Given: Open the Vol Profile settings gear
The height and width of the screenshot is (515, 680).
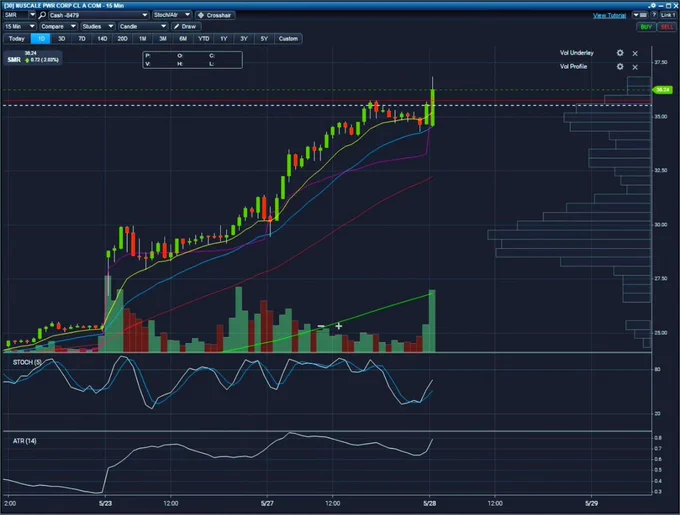Looking at the screenshot, I should tap(620, 66).
